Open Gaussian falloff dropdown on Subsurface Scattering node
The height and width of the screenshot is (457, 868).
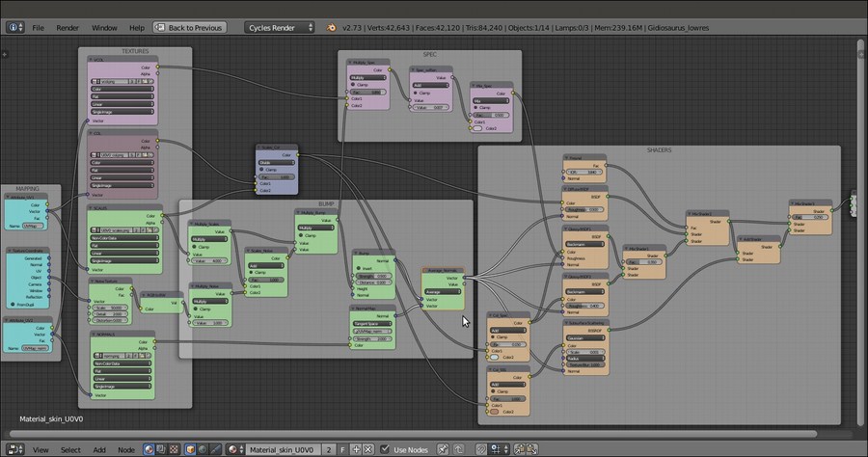tap(585, 337)
